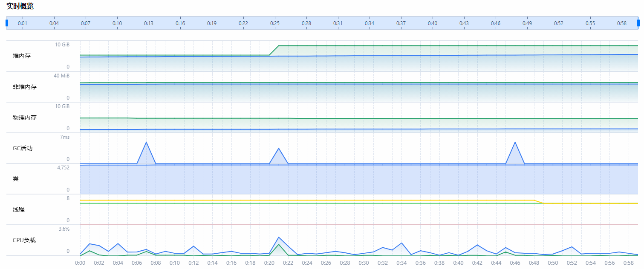This screenshot has height=269, width=644.
Task: Click the 0:37 mark on the top range bar
Action: tap(401, 23)
